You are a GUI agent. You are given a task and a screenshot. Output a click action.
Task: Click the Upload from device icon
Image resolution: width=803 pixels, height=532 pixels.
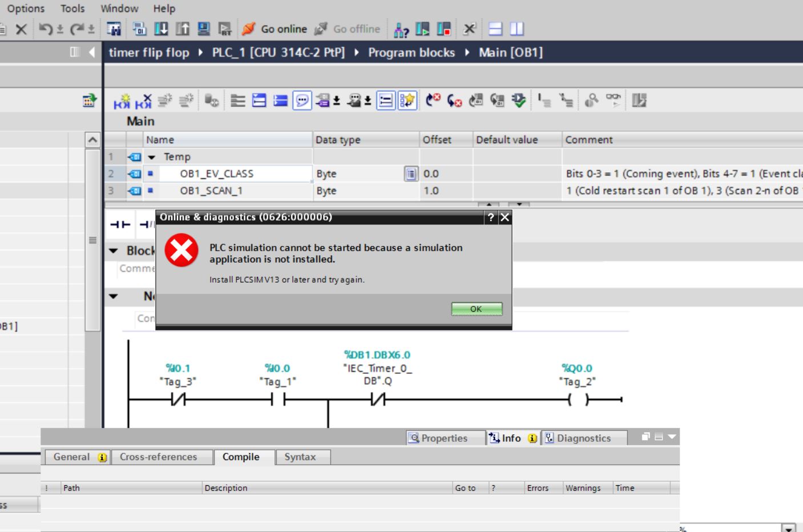point(184,29)
